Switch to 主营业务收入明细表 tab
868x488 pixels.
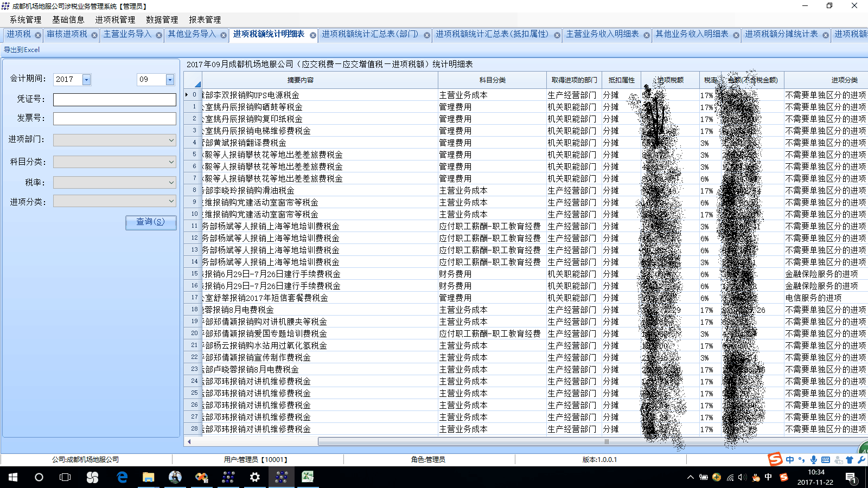(602, 34)
